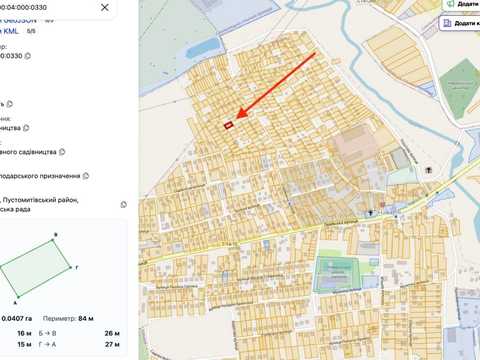Viewport: 480px width, 360px height.
Task: Click the parcel area value '0.0407 га'
Action: click(17, 319)
